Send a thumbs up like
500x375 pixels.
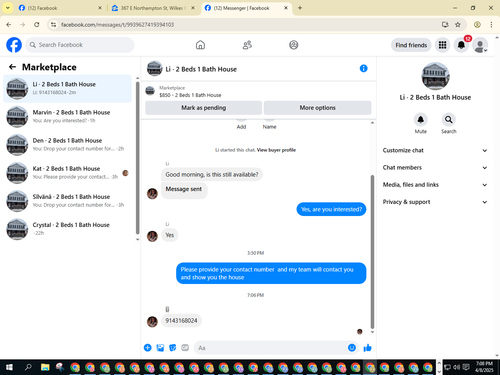pyautogui.click(x=368, y=348)
